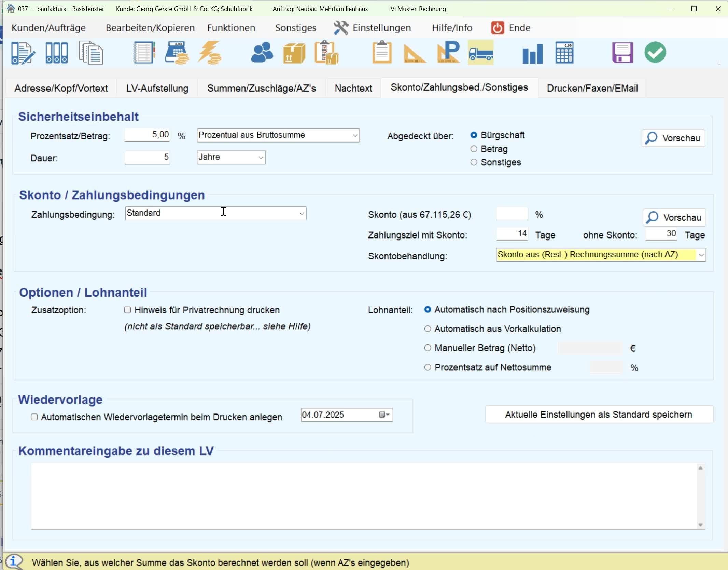Open the Skontobehandlung dropdown
The image size is (728, 570).
click(x=701, y=255)
